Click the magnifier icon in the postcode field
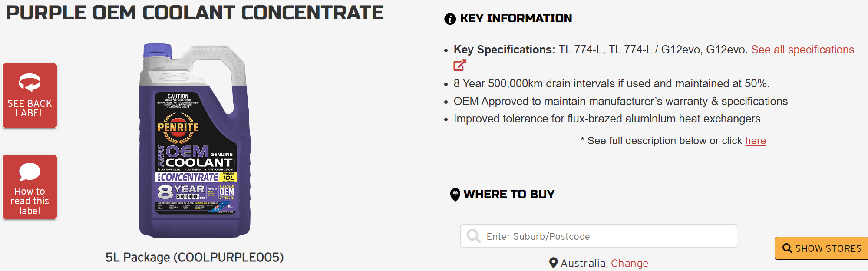Viewport: 868px width, 271px height. (473, 236)
